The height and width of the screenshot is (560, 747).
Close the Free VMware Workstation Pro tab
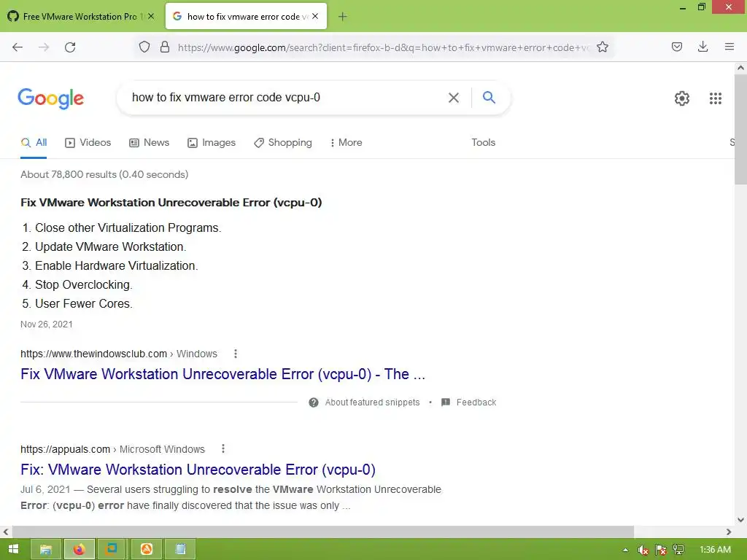click(x=151, y=16)
